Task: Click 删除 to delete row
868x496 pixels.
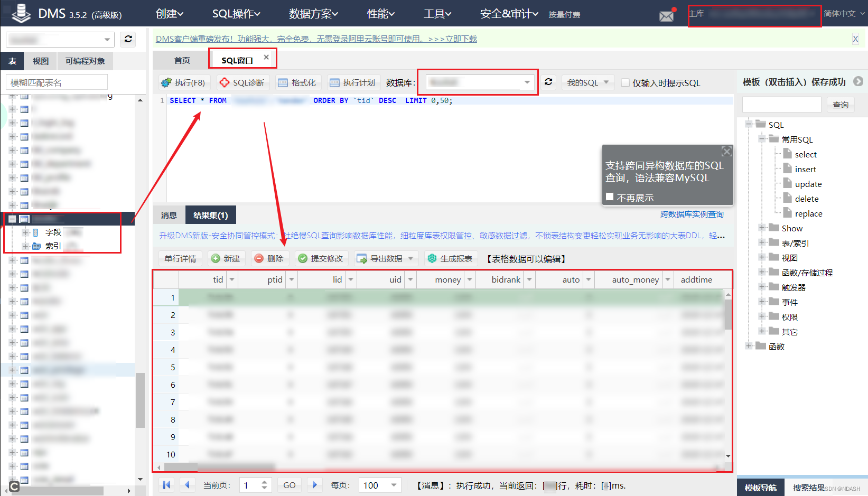Action: point(269,258)
